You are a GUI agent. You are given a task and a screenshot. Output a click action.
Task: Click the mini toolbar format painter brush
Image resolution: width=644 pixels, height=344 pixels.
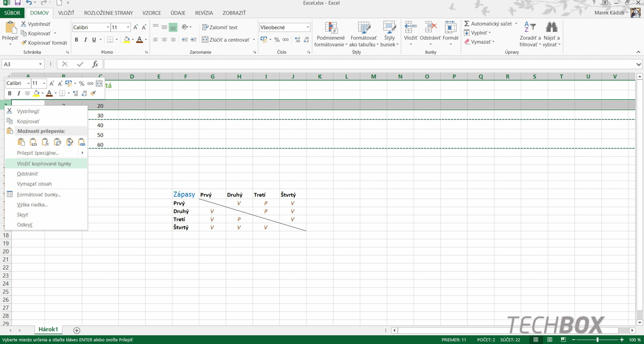[93, 93]
